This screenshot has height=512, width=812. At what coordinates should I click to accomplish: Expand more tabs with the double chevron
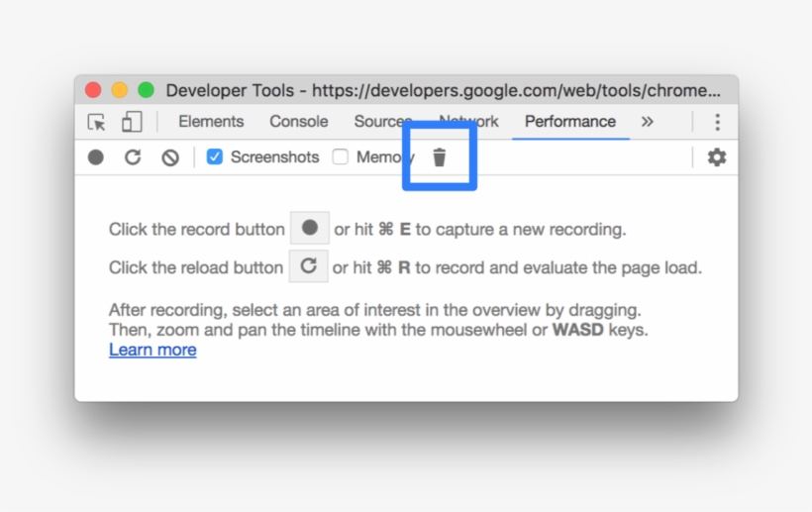648,122
